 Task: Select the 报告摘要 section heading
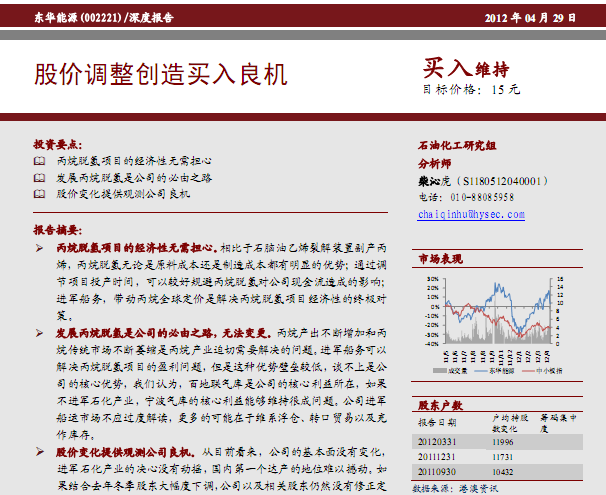pos(52,229)
